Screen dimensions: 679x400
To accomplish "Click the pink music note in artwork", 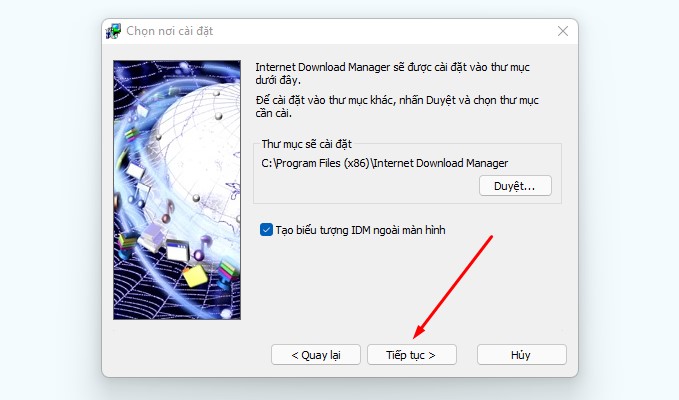I will 168,212.
